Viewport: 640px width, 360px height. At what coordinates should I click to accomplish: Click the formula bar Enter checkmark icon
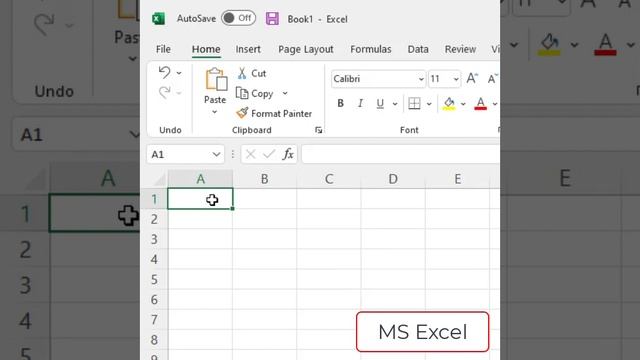coord(269,154)
